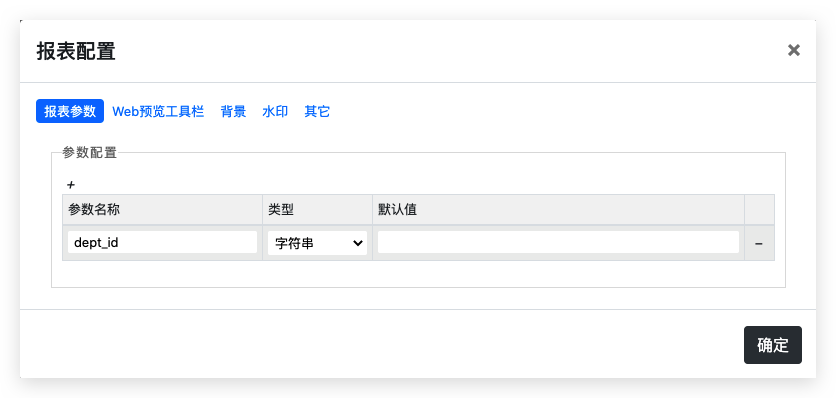Switch to the 报表参数 tab
Image resolution: width=836 pixels, height=398 pixels.
point(70,112)
